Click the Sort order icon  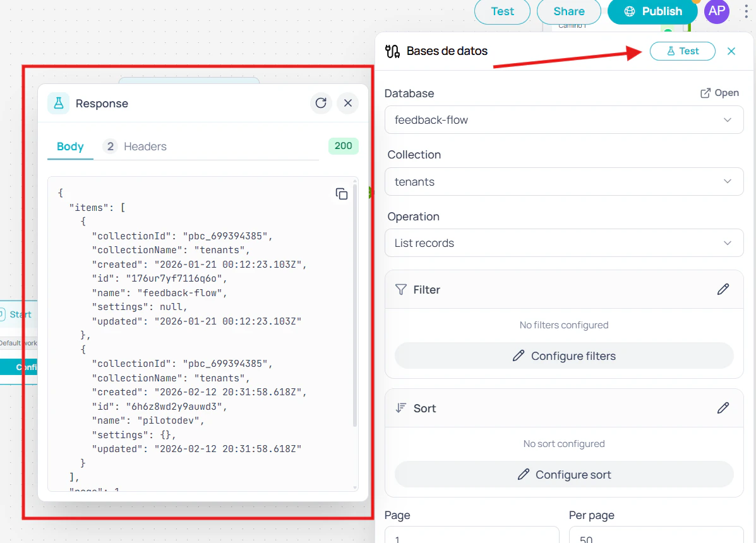400,408
